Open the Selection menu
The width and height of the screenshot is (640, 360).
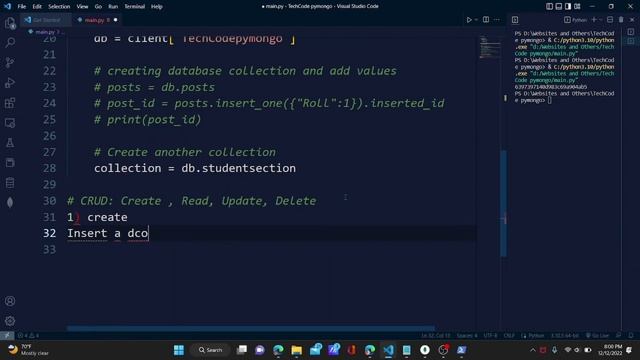[x=59, y=7]
